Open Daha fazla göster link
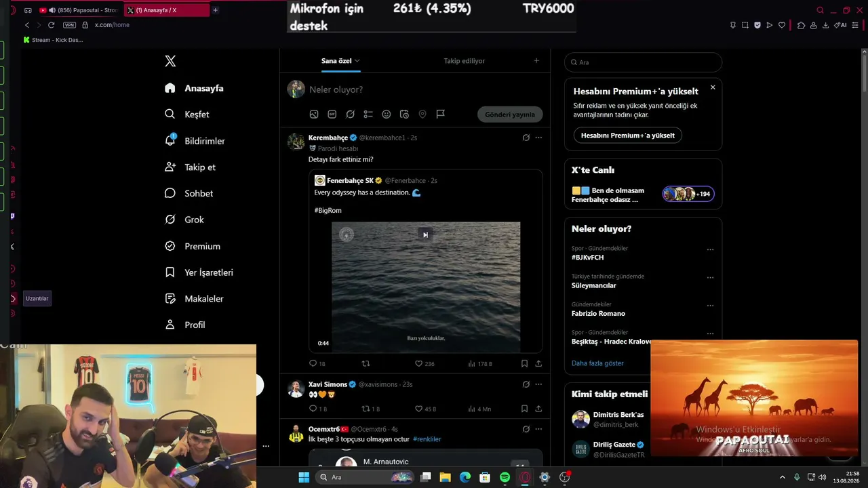Image resolution: width=868 pixels, height=488 pixels. 597,363
